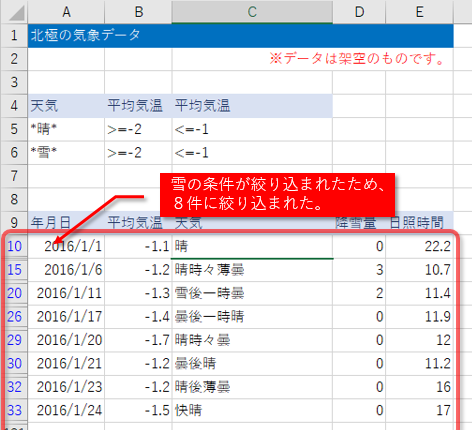Click criteria cell *雪*

66,153
